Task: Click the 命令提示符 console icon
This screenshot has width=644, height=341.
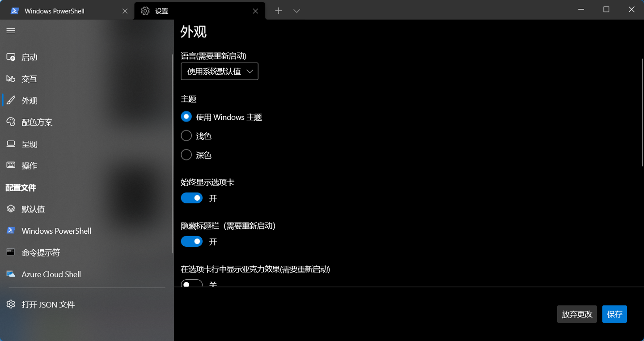Action: (11, 252)
